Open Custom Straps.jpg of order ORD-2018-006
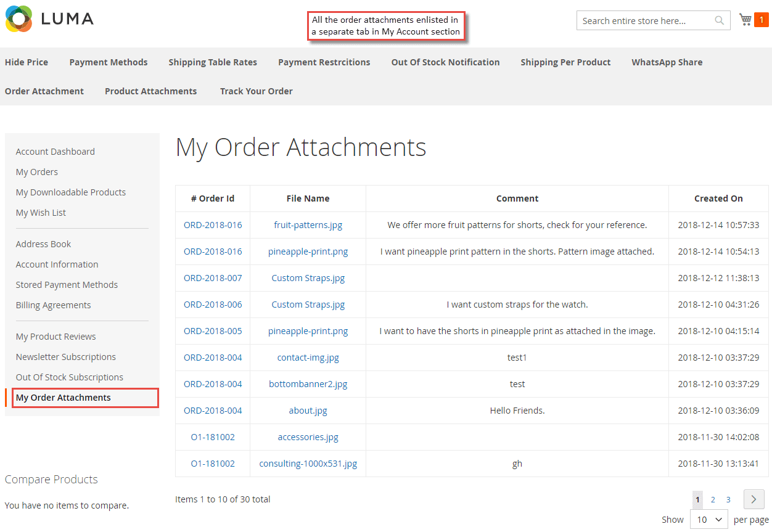772x532 pixels. 308,305
